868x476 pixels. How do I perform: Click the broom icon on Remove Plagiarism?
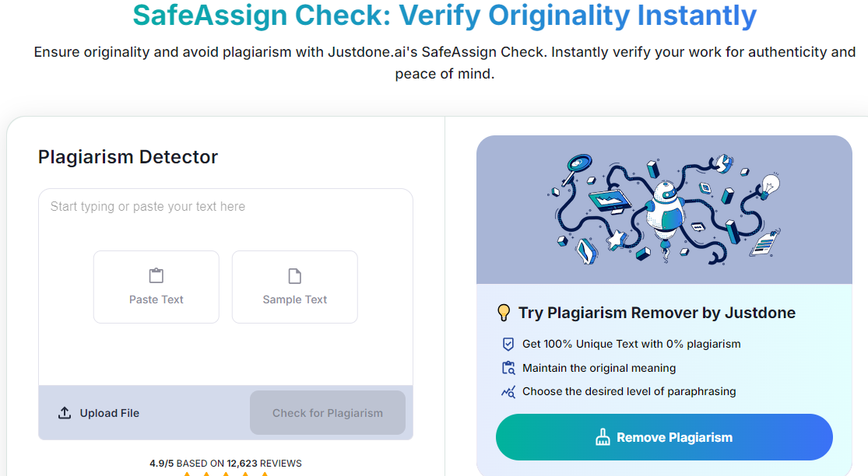(603, 438)
